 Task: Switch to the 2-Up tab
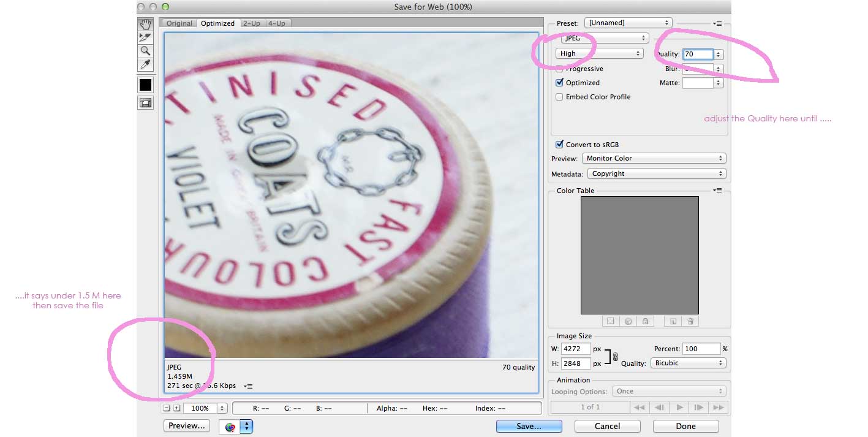(x=251, y=23)
